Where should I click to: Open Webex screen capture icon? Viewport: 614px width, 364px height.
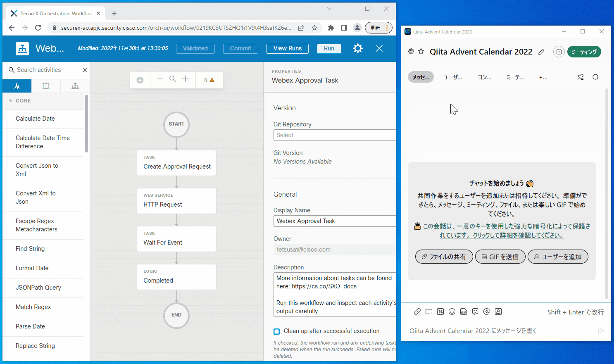coord(429,312)
